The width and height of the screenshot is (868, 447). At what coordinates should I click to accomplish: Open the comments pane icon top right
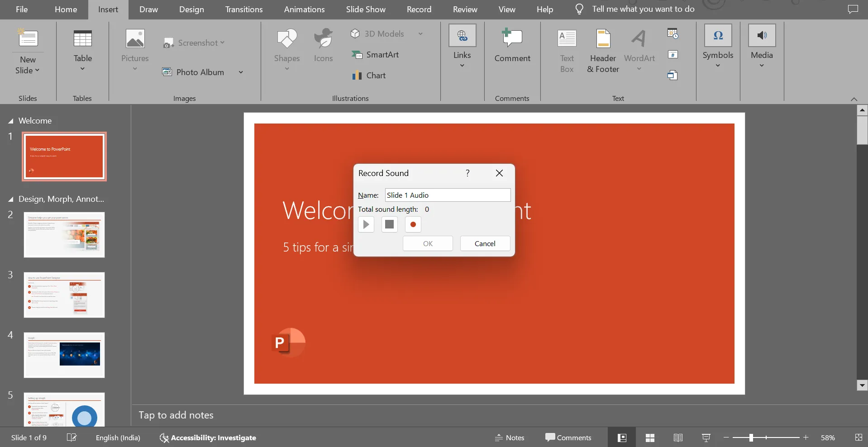coord(853,9)
